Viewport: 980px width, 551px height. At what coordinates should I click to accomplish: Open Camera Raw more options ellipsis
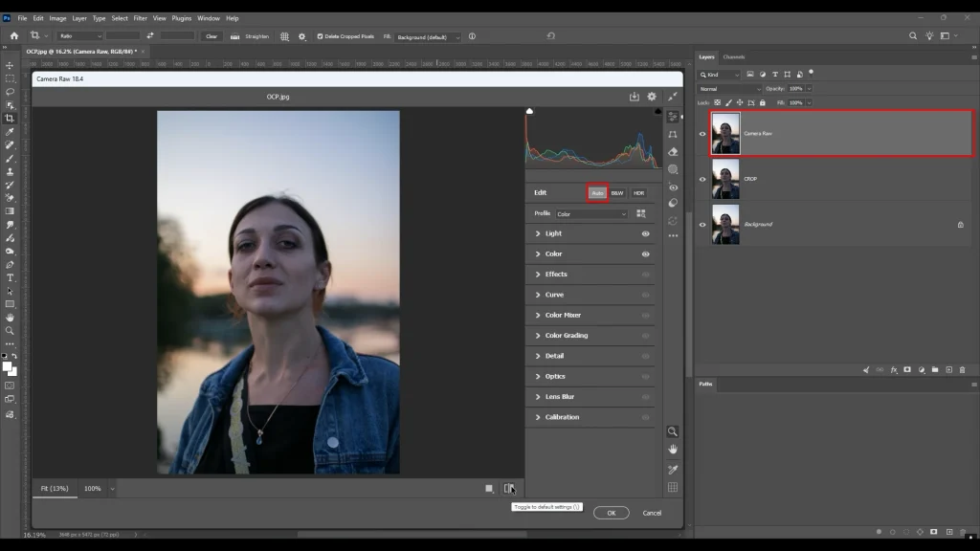pos(673,236)
